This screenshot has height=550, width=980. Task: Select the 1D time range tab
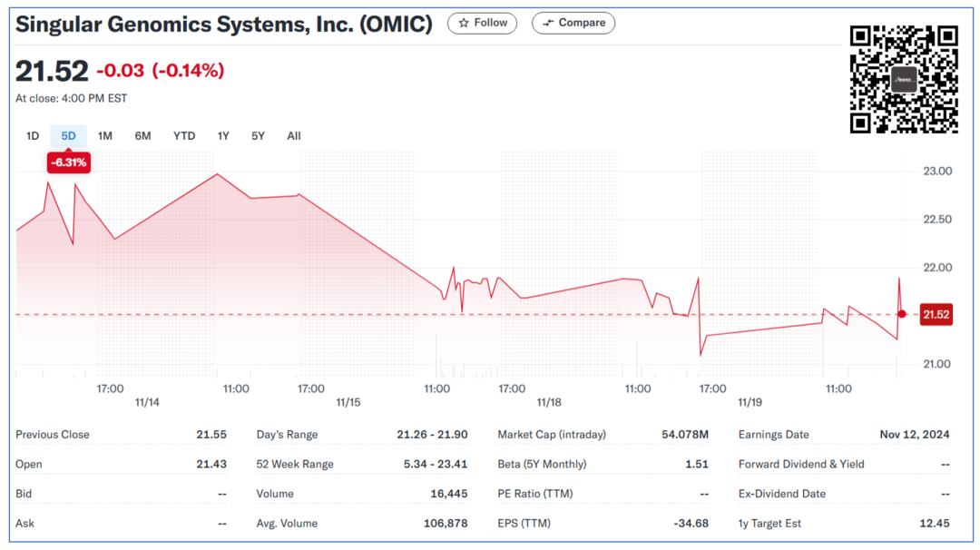[33, 136]
